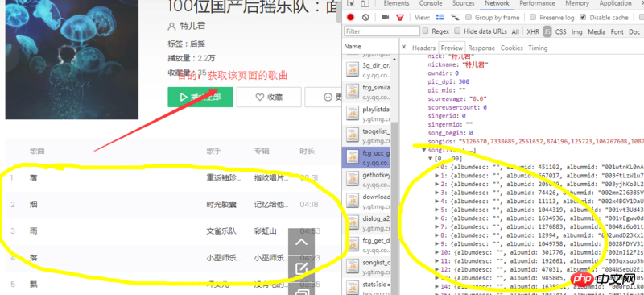Toggle the device toolbar icon
Screen dimensions: 644x295
(365, 3)
